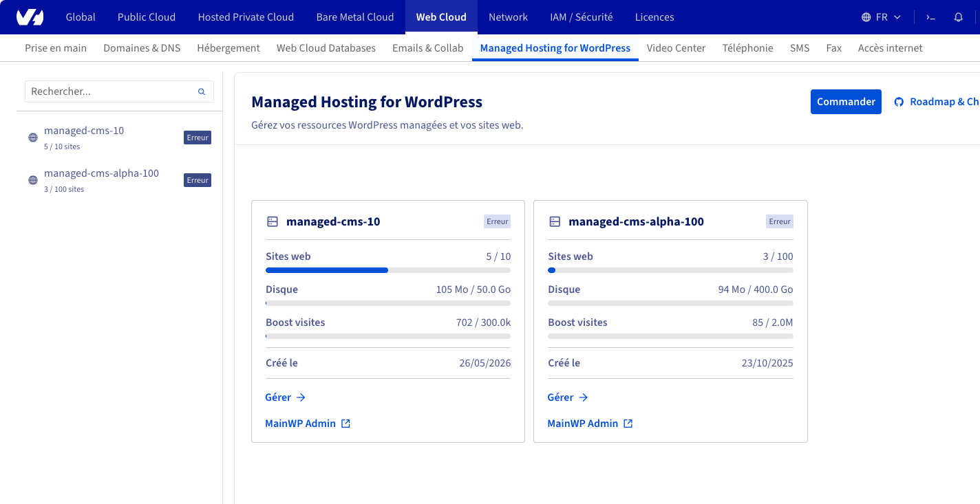The image size is (980, 504).
Task: Switch to Video Center tab
Action: [677, 48]
